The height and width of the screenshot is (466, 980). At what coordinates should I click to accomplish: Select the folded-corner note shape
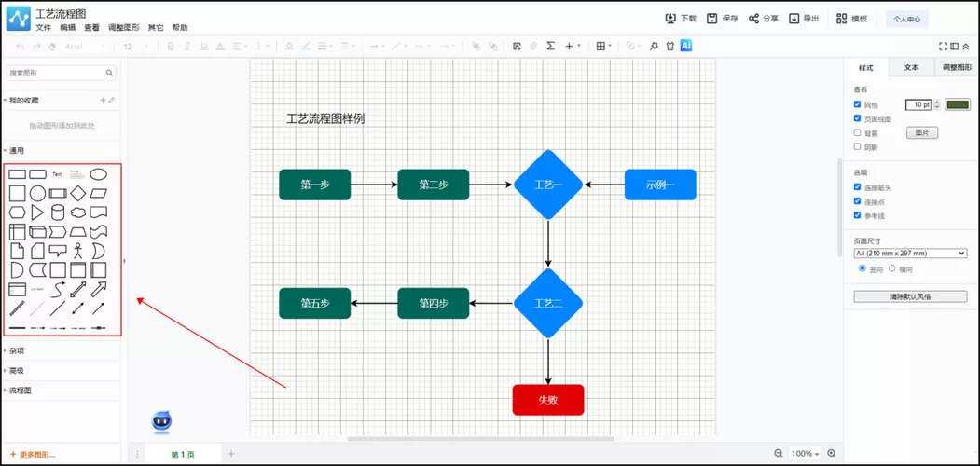18,251
